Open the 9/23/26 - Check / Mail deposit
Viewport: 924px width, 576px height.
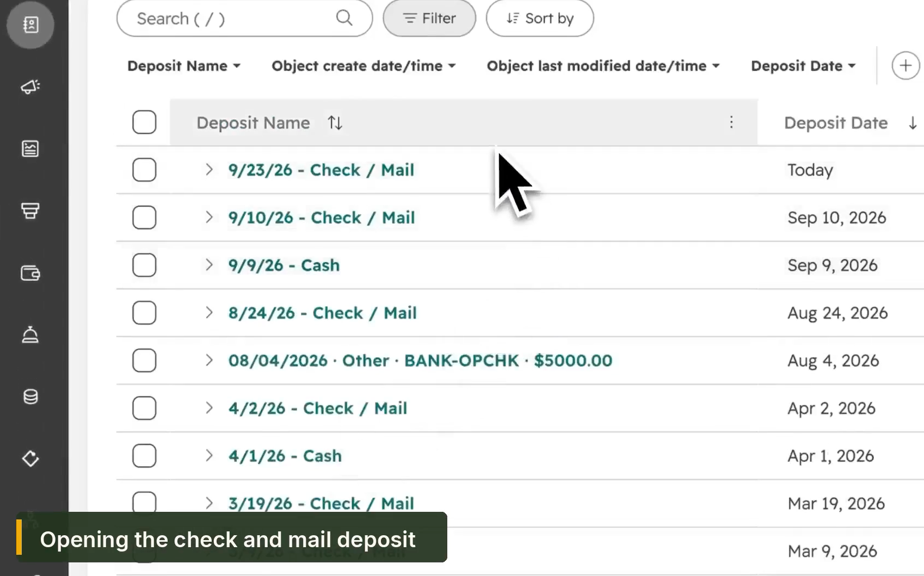[321, 170]
